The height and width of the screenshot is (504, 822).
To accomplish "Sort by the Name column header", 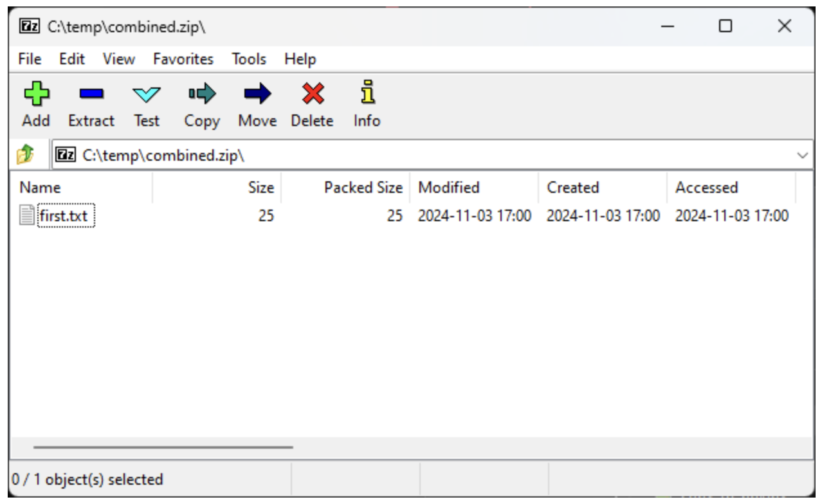I will (x=81, y=188).
